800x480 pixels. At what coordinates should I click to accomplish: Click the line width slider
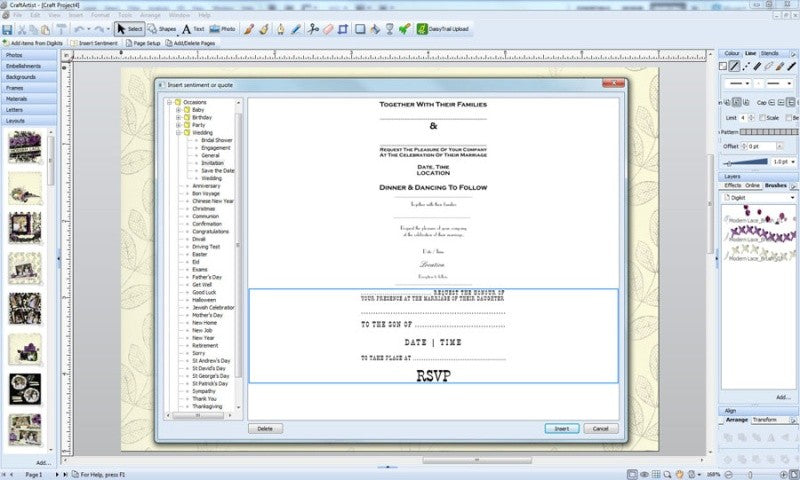click(x=745, y=162)
